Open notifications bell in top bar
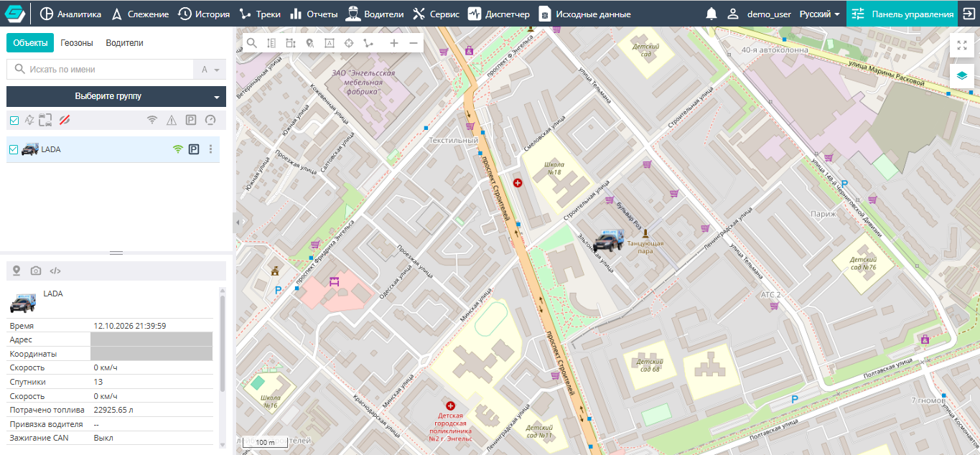The width and height of the screenshot is (980, 455). (711, 14)
